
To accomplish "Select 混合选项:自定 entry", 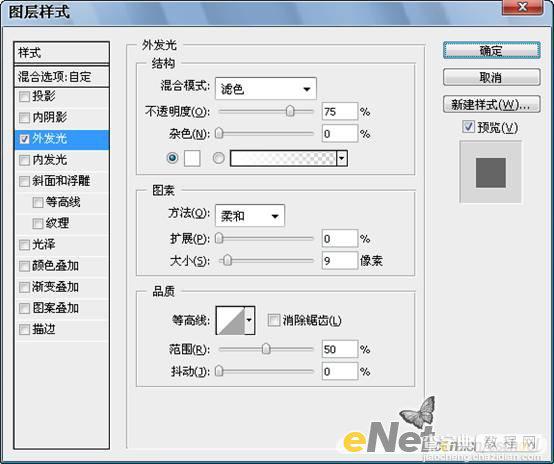I will tap(61, 76).
